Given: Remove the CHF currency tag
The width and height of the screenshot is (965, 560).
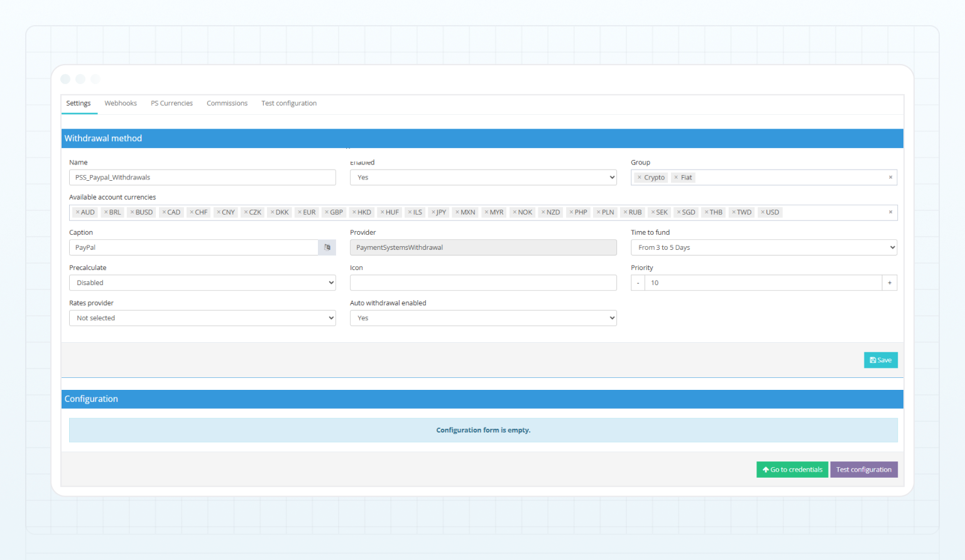Looking at the screenshot, I should (x=192, y=212).
